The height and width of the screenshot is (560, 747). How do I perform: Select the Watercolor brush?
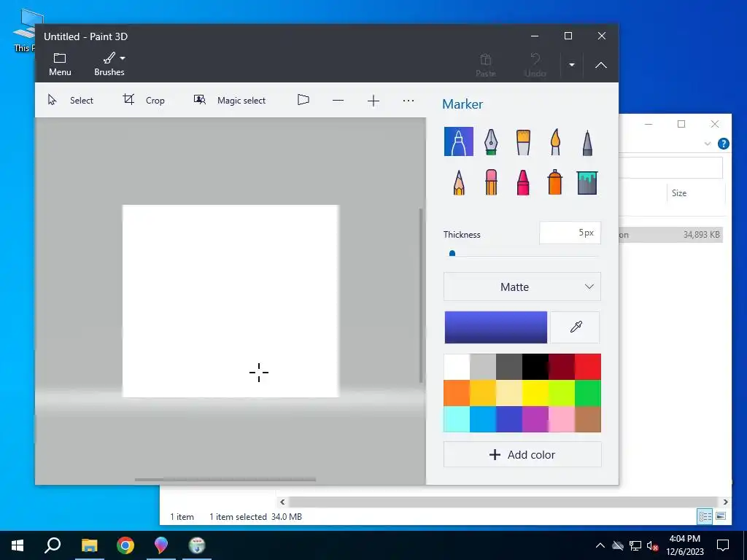[555, 141]
